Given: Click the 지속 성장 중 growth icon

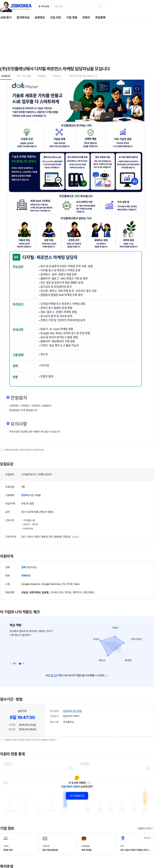Looking at the screenshot, I should [109, 205].
